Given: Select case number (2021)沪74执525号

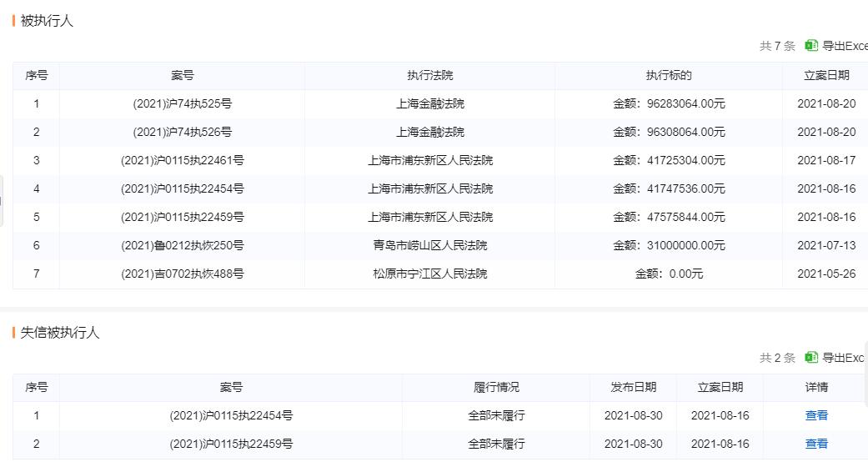Looking at the screenshot, I should (182, 103).
